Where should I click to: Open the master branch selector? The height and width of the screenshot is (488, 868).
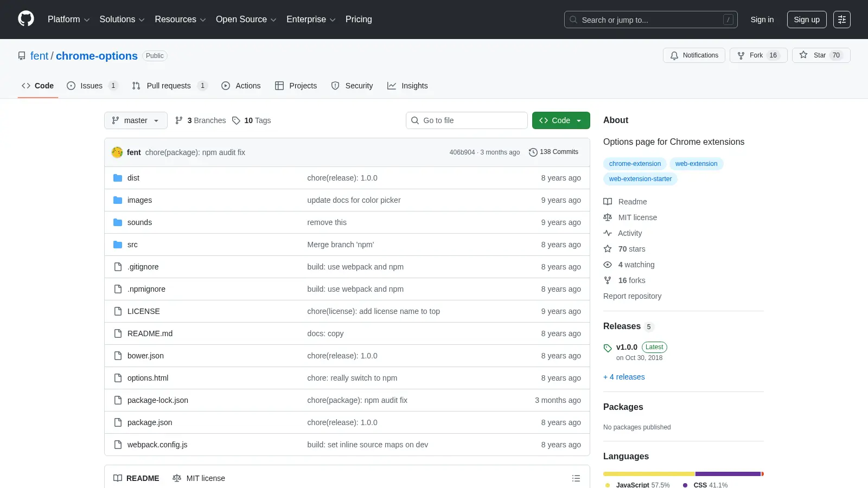[x=136, y=120]
